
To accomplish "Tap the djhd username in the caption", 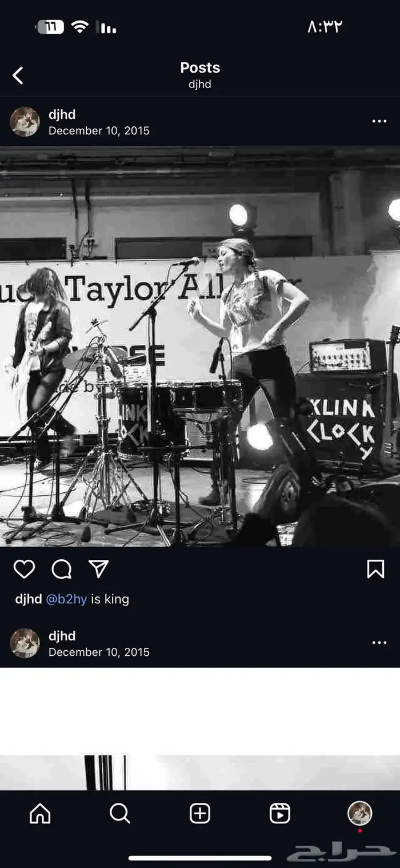I will pyautogui.click(x=29, y=599).
